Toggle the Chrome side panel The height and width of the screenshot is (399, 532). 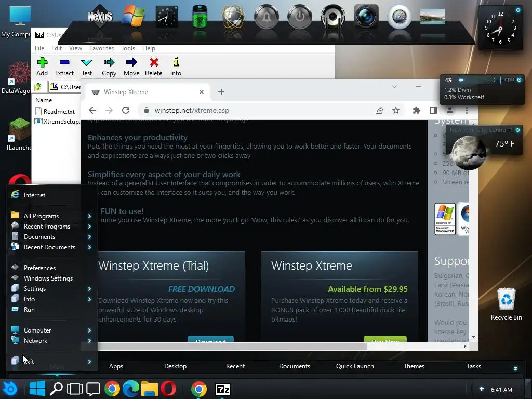click(433, 110)
